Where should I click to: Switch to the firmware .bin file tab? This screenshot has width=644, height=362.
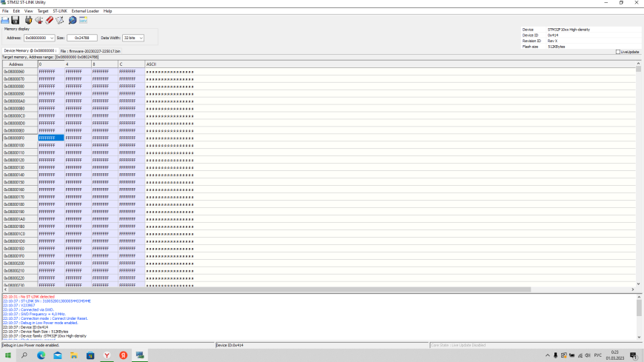tap(90, 51)
